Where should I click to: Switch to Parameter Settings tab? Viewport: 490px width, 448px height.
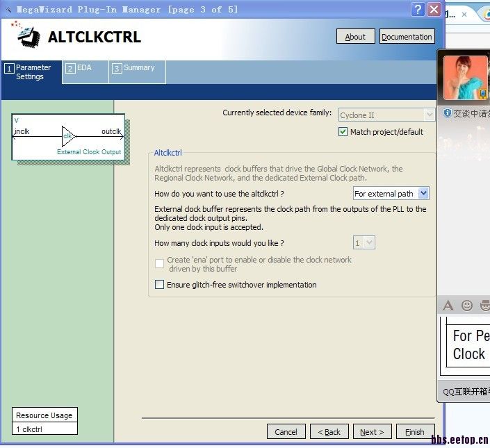tap(31, 72)
